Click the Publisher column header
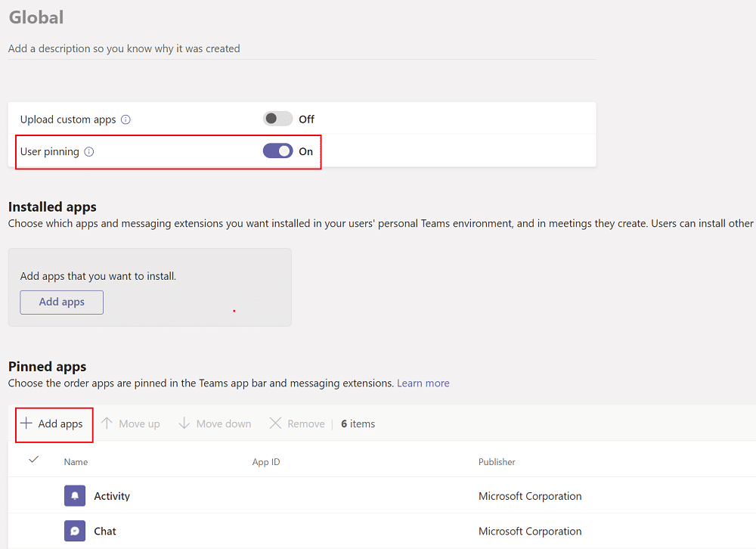756x549 pixels. click(497, 462)
